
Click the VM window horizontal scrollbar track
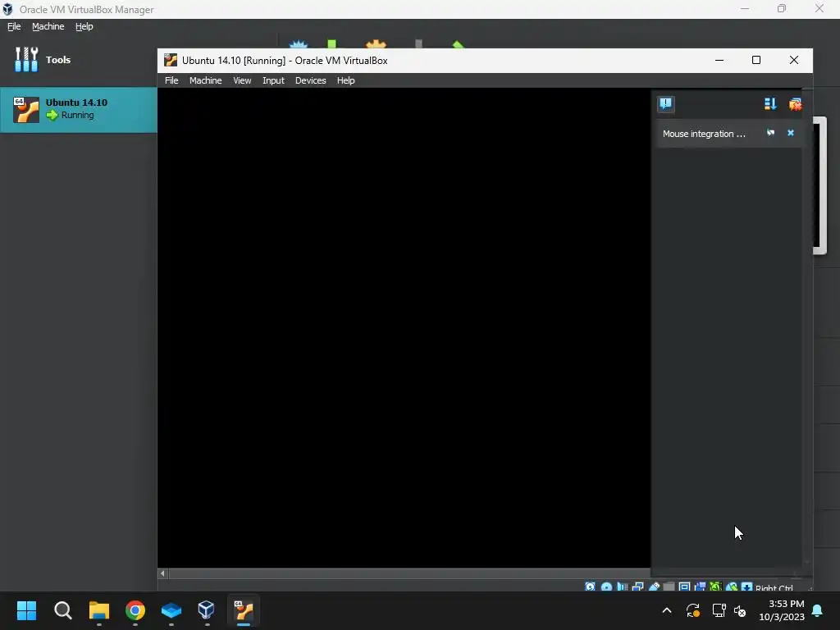(409, 573)
